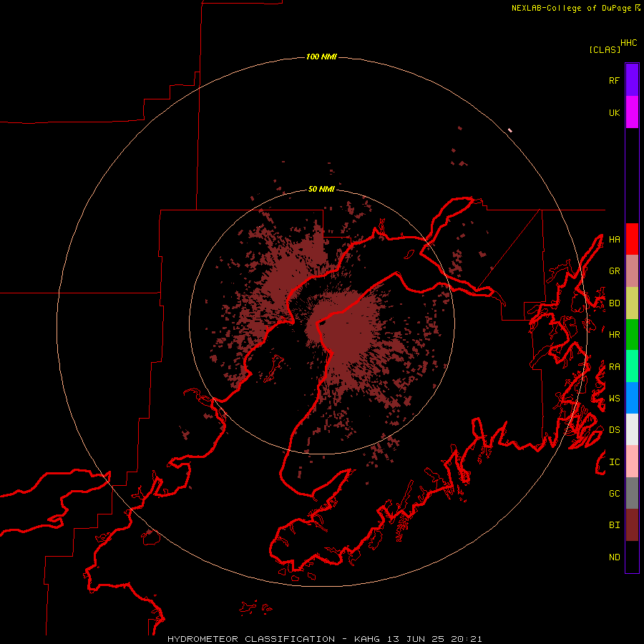Click the UK legend label

tap(614, 112)
